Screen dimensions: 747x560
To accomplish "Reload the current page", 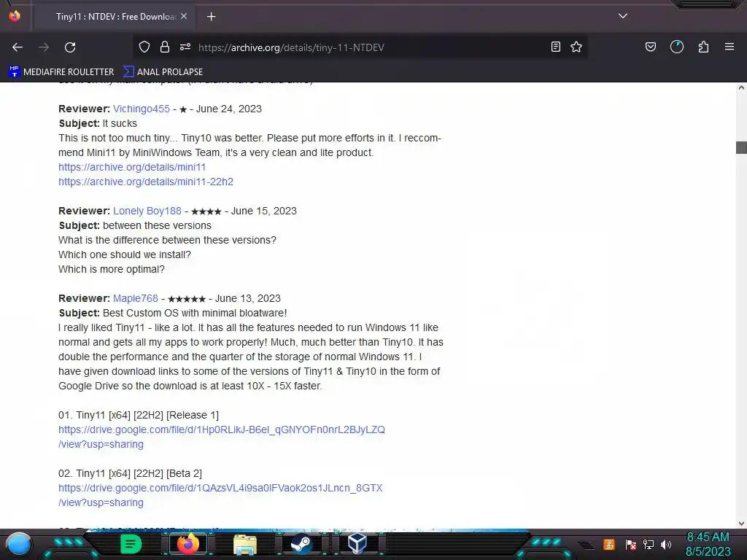I will coord(70,47).
